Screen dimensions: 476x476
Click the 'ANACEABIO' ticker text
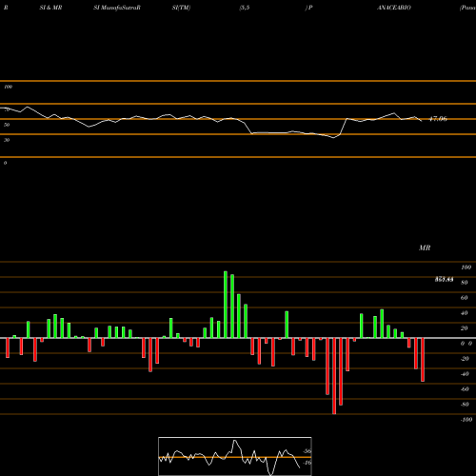pos(394,8)
